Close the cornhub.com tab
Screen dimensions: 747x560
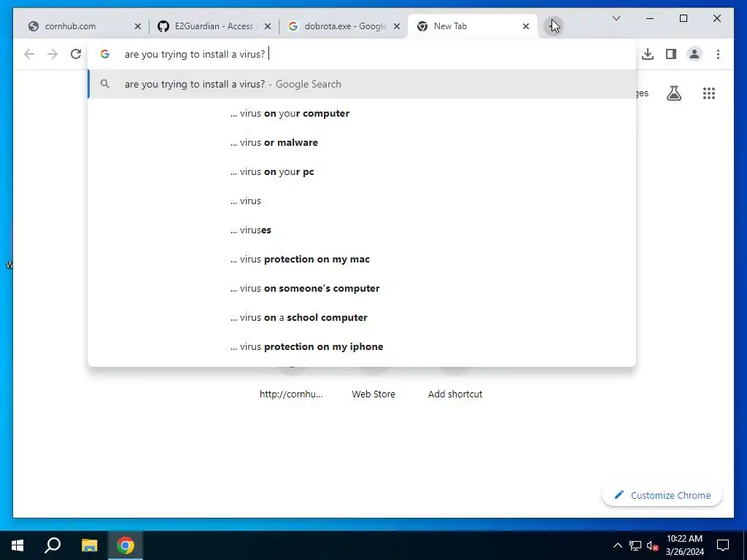tap(138, 26)
